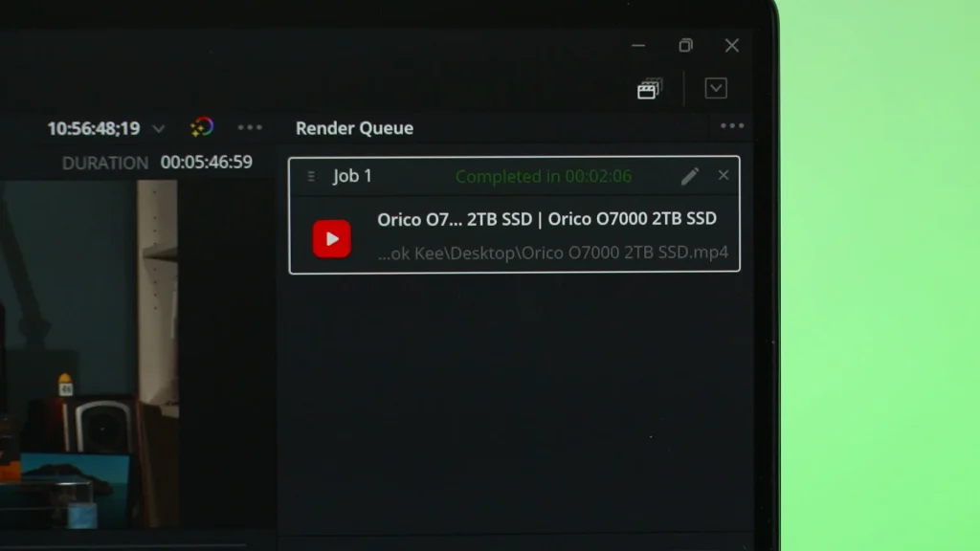
Task: Click the DURATION label
Action: [x=105, y=163]
